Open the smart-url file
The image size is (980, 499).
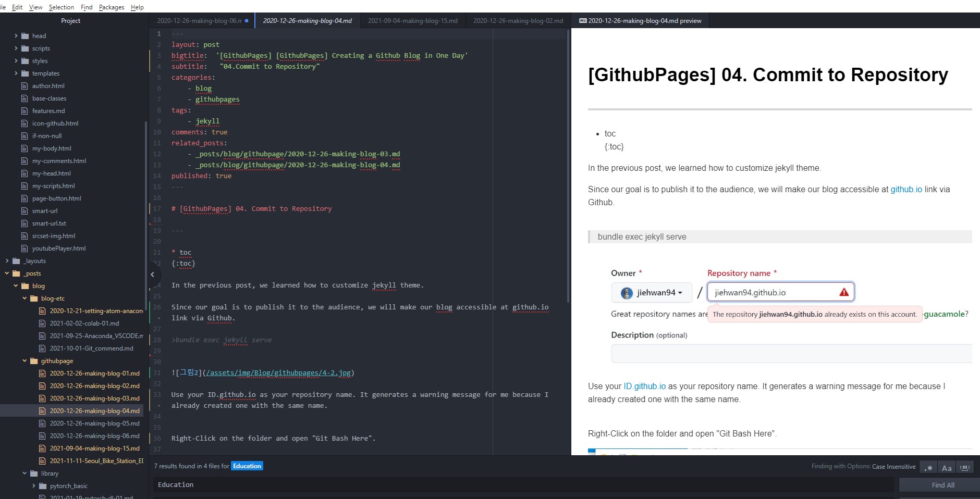[45, 211]
